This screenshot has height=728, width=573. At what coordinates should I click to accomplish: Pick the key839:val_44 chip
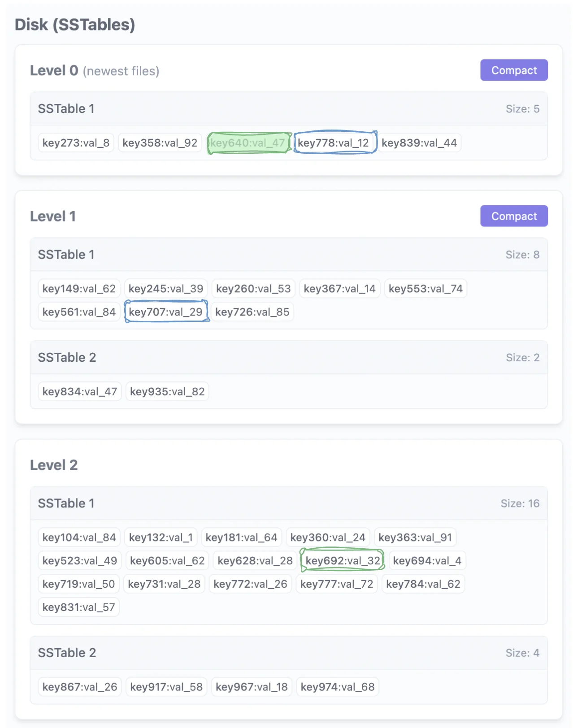click(x=419, y=143)
